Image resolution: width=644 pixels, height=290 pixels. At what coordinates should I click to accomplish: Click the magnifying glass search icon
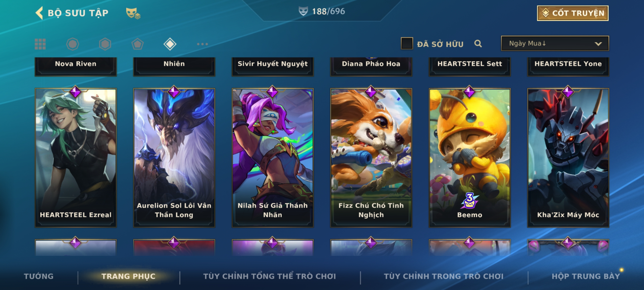[x=478, y=44]
